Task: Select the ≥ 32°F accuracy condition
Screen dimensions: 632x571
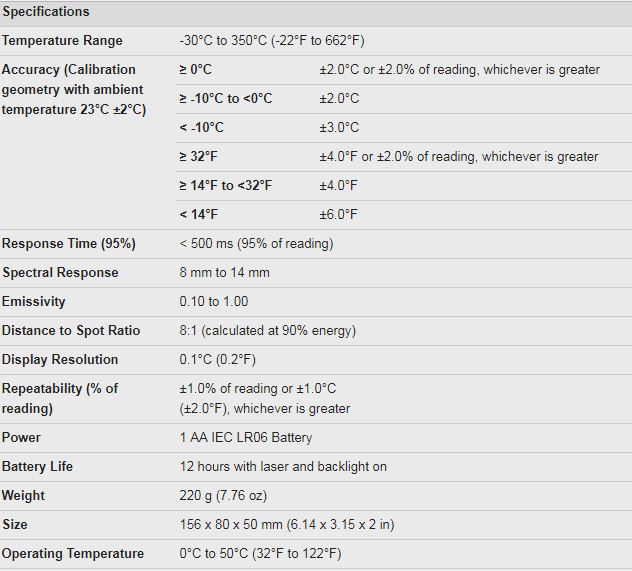Action: click(x=198, y=157)
